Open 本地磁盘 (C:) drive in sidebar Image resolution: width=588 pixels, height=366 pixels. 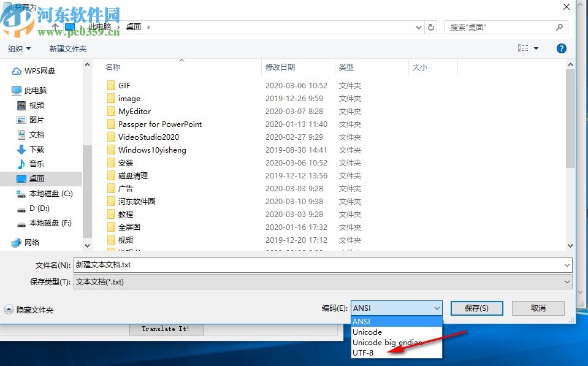pos(45,194)
